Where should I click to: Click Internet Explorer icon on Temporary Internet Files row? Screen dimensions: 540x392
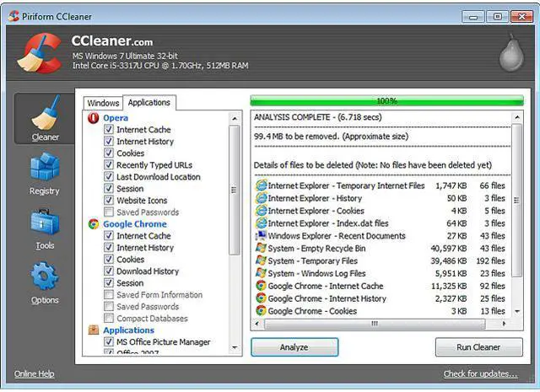261,185
